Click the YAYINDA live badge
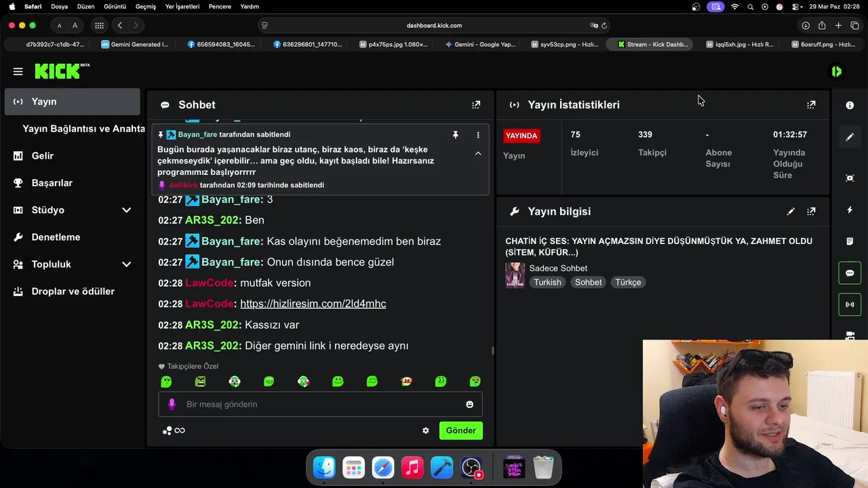Image resolution: width=868 pixels, height=488 pixels. (x=521, y=136)
